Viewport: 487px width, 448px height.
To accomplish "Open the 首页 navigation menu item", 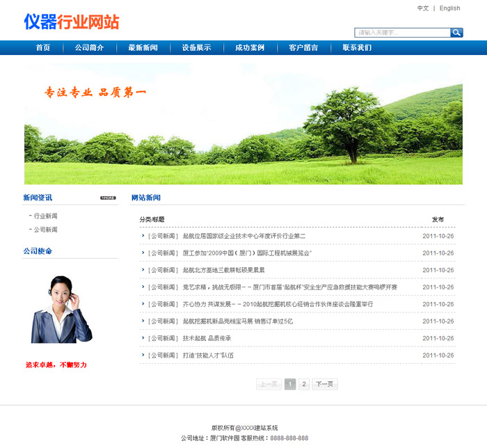I will click(43, 48).
